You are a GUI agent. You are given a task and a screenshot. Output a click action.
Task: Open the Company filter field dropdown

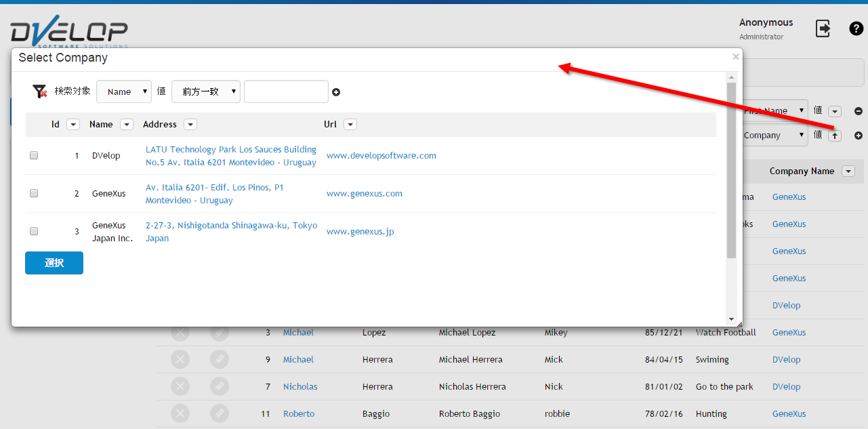point(775,135)
